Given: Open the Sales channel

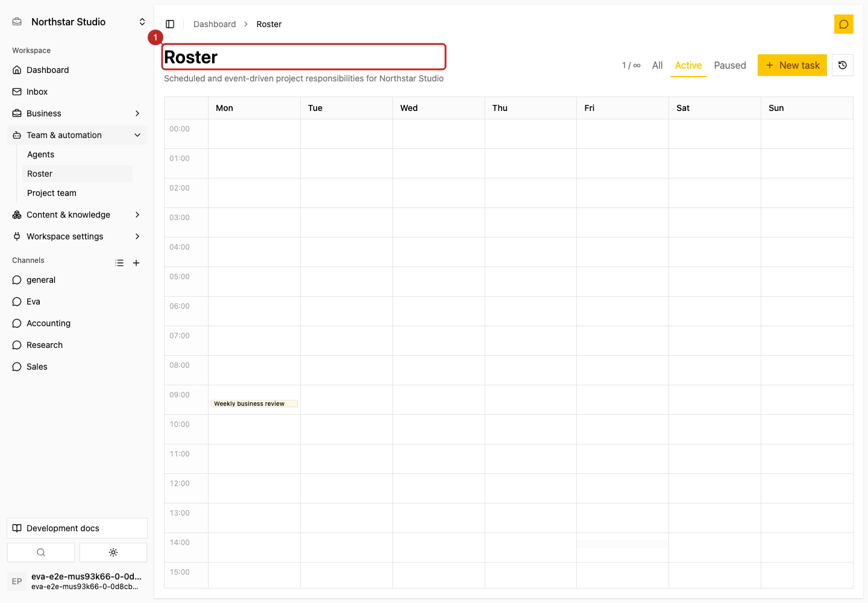Looking at the screenshot, I should (77, 367).
